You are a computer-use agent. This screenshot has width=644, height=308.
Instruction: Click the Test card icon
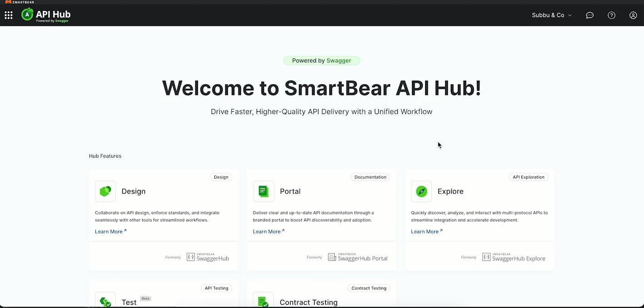point(105,300)
